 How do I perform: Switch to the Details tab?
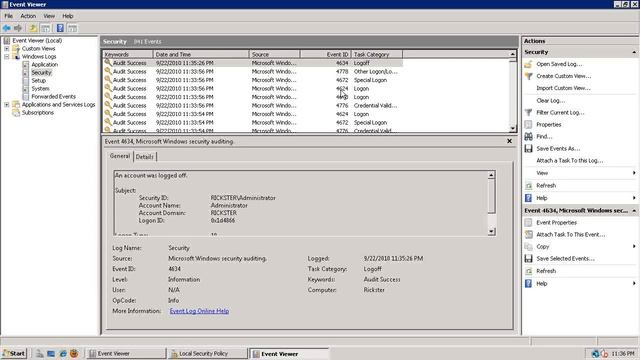tap(144, 157)
